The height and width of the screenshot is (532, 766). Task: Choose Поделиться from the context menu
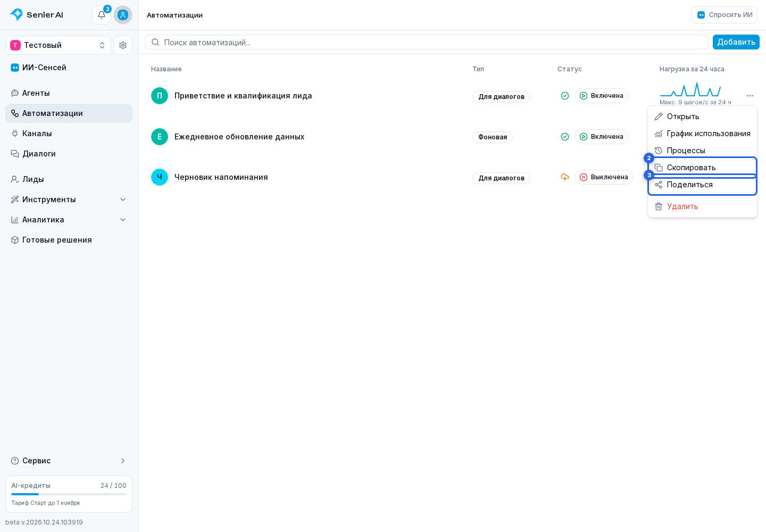point(702,185)
